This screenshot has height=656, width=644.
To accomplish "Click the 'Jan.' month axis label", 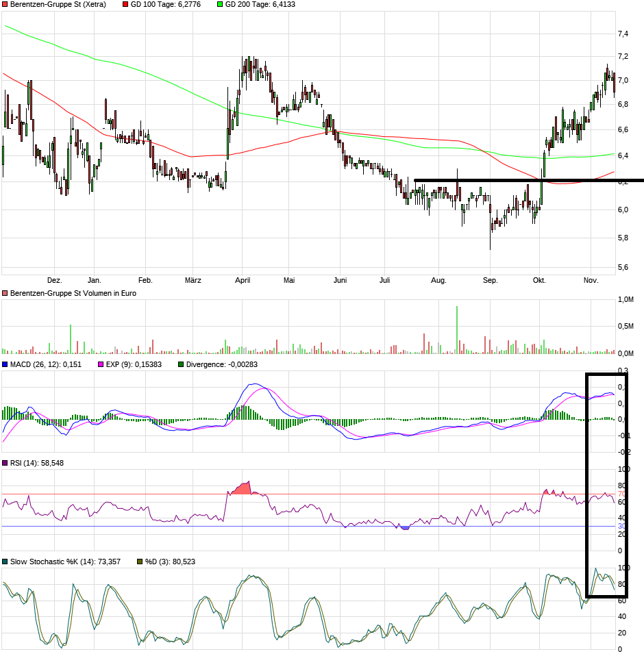I will 94,280.
